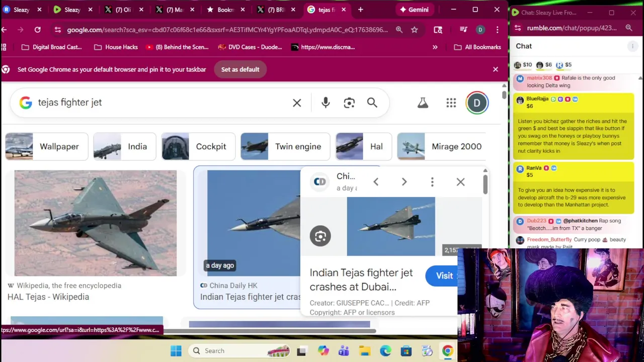Open the apps grid in bookmarks bar
This screenshot has height=362, width=644.
click(4, 47)
